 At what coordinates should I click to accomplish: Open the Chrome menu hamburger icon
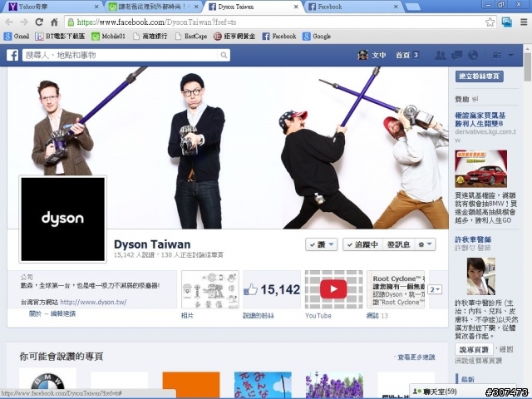tap(524, 22)
